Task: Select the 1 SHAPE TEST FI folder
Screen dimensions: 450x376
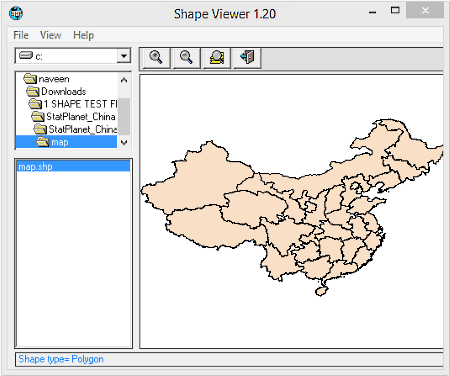Action: [x=73, y=104]
